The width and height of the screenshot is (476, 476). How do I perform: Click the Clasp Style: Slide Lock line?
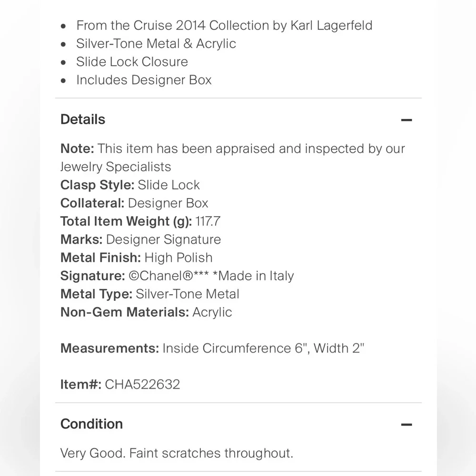[x=130, y=185]
